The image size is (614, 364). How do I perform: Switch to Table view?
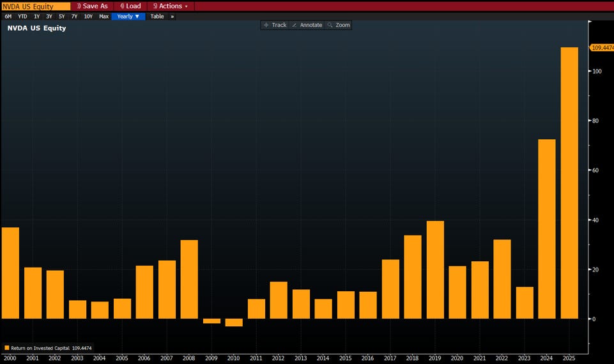(x=157, y=17)
